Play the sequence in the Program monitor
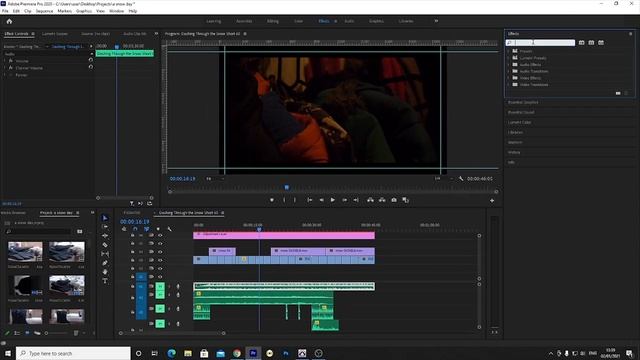The height and width of the screenshot is (360, 640). 333,200
